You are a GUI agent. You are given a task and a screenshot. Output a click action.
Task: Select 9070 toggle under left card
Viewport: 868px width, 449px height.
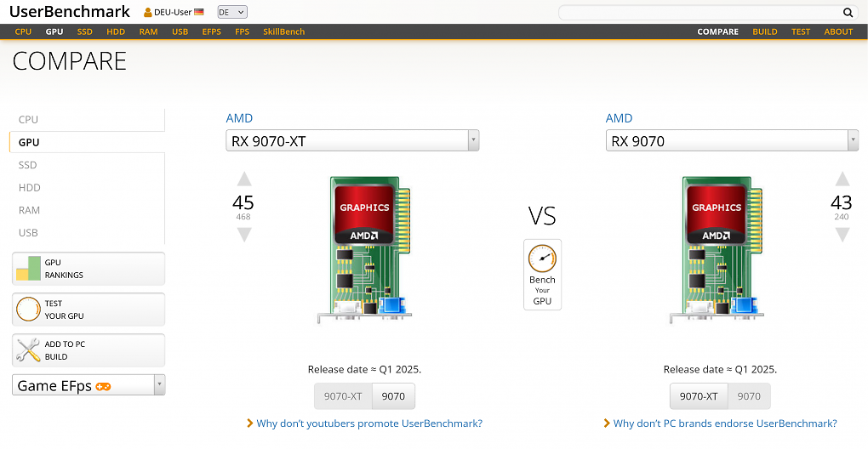click(x=393, y=396)
